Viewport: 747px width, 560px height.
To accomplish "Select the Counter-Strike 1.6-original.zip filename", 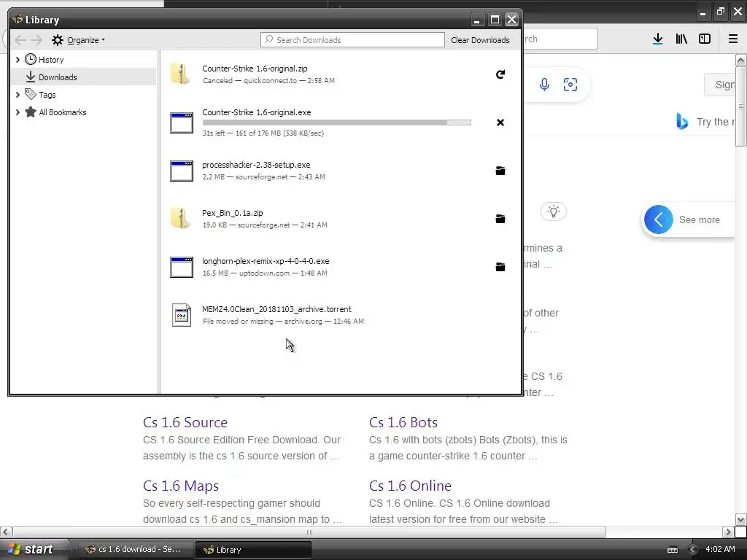I will point(255,69).
